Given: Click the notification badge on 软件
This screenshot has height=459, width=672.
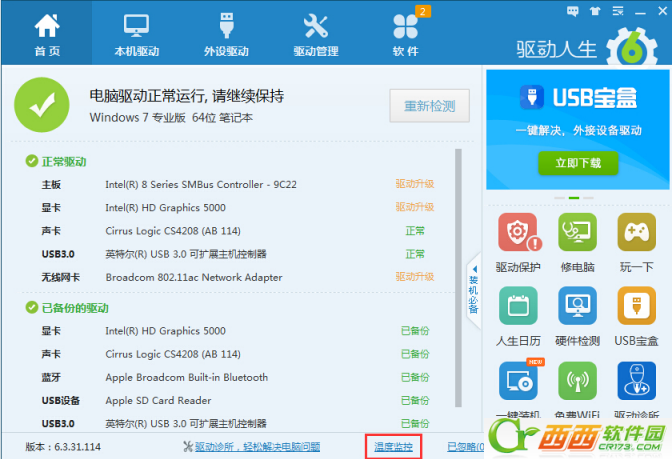Looking at the screenshot, I should click(x=423, y=12).
